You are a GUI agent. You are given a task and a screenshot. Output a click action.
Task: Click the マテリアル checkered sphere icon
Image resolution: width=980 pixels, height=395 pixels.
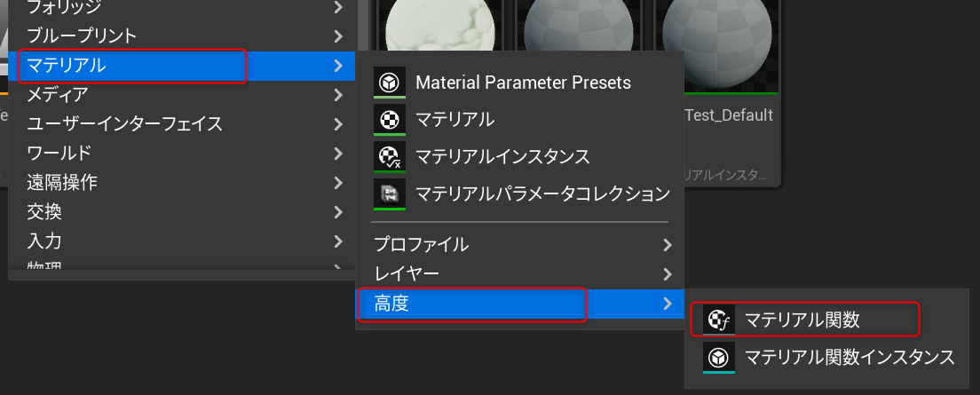click(390, 119)
